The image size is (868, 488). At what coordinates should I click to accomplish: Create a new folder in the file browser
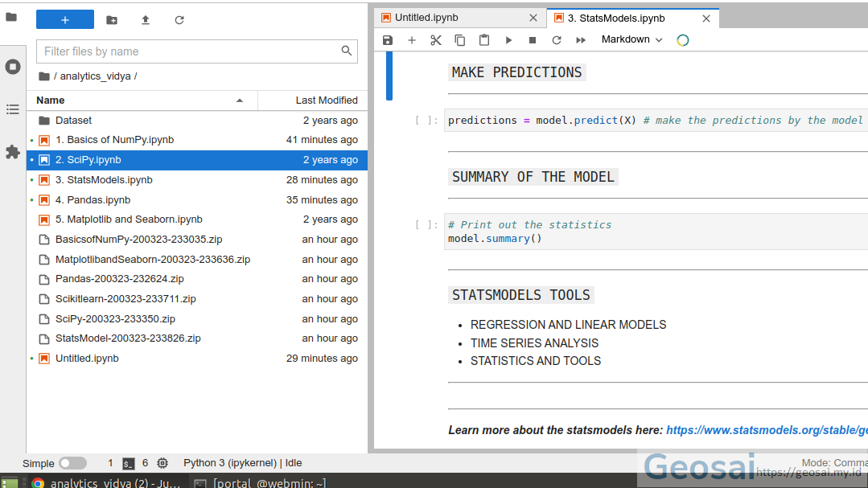pos(112,18)
